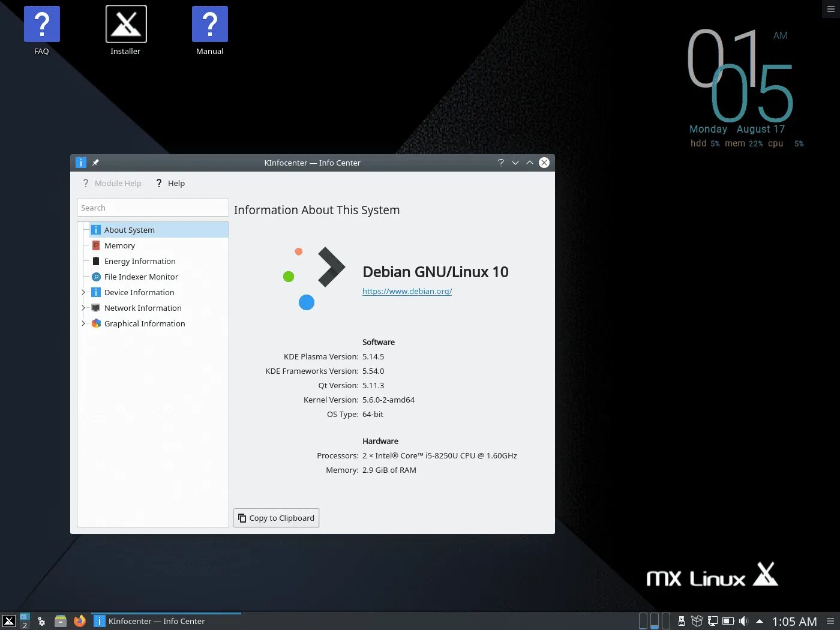The width and height of the screenshot is (840, 630).
Task: Click the Memory chip icon in sidebar
Action: [96, 245]
